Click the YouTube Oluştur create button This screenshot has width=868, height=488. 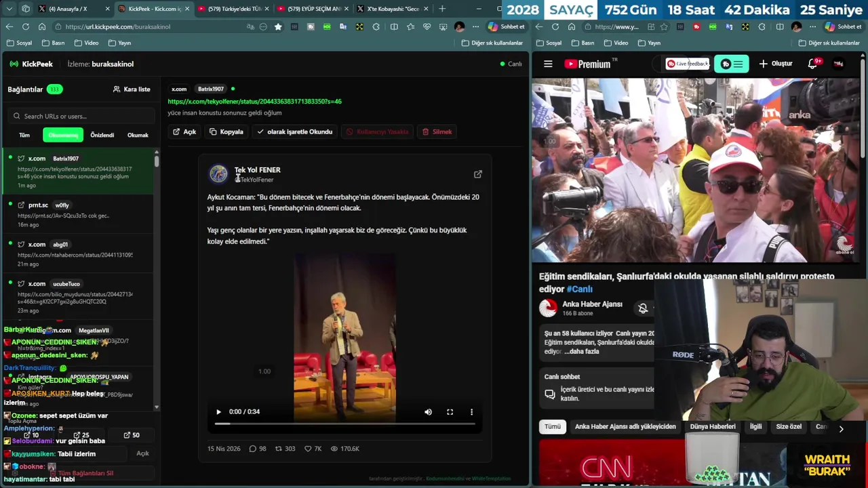click(x=776, y=64)
